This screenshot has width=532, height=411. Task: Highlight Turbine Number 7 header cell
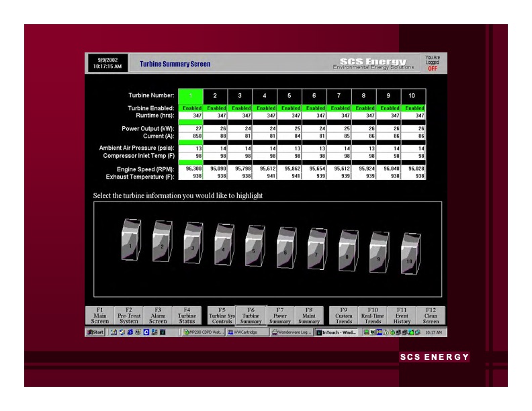pos(339,96)
